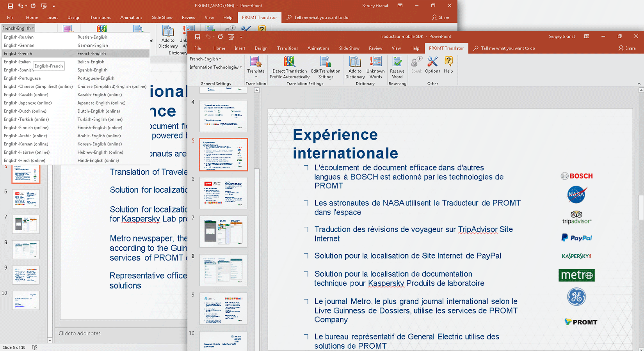Save the PROMT_WMC (ENG) presentation
Viewport: 644px width, 351px height.
tap(10, 6)
